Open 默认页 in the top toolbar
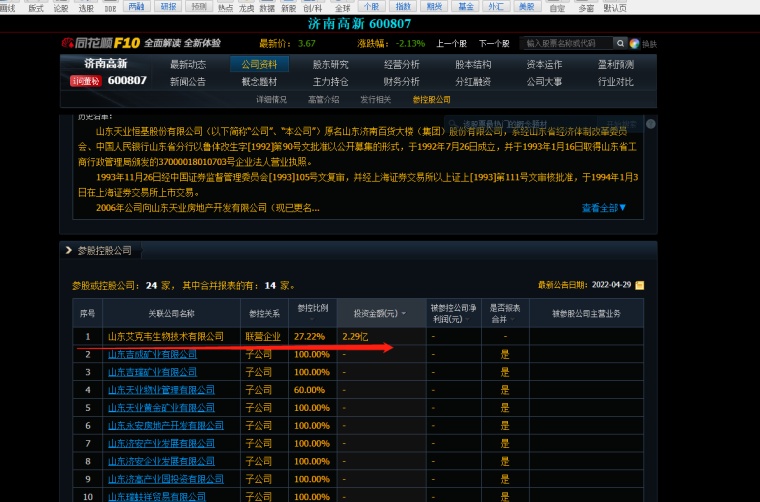The height and width of the screenshot is (502, 760). coord(615,7)
